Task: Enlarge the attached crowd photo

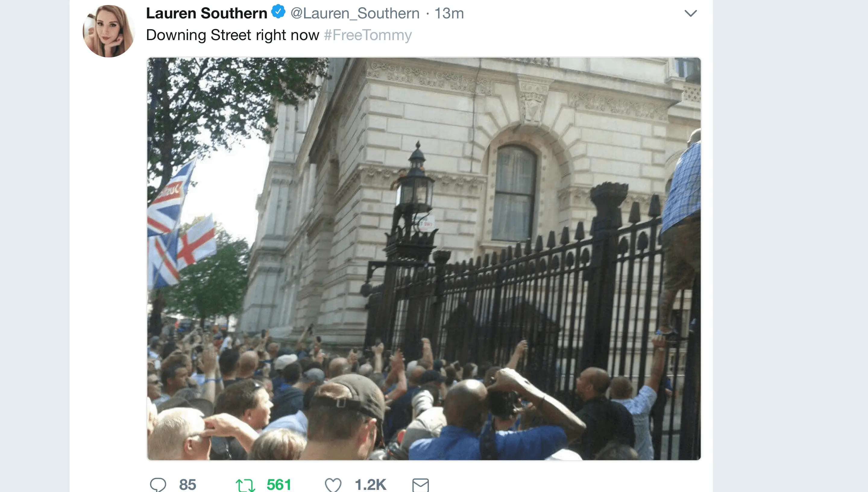Action: pos(424,259)
